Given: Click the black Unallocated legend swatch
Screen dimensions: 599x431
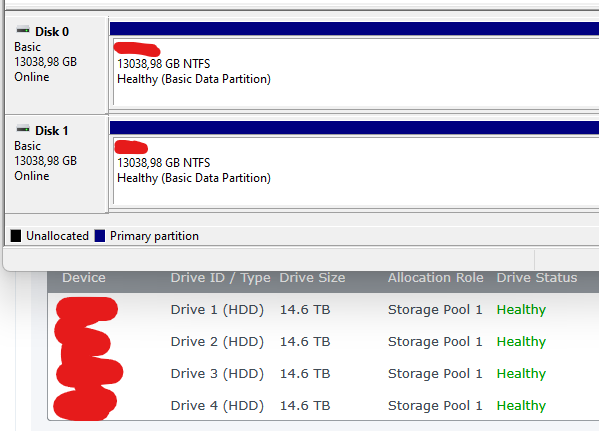Looking at the screenshot, I should (16, 236).
